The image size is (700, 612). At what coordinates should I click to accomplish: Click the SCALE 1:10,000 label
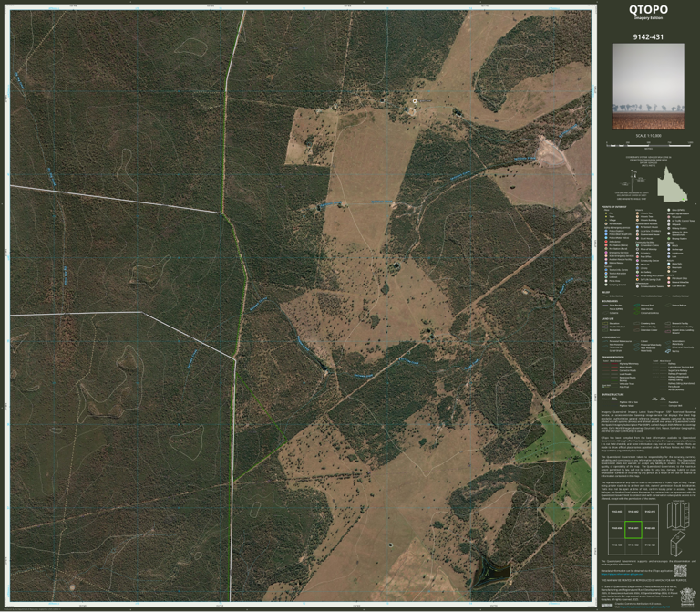648,135
